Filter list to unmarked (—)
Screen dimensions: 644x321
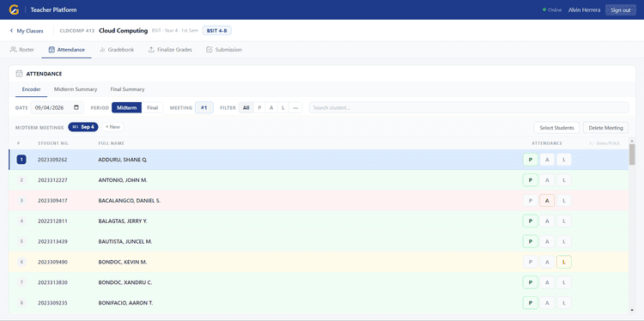[295, 108]
